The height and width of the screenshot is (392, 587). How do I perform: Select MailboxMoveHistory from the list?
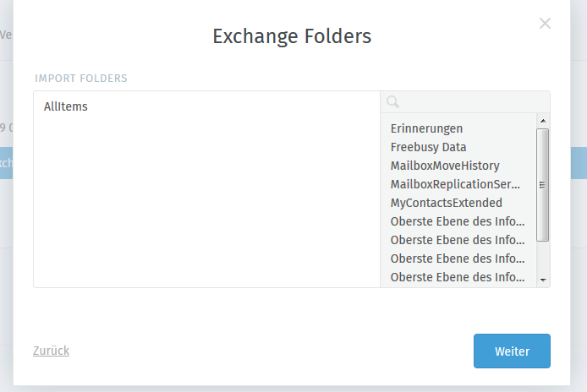pos(445,166)
